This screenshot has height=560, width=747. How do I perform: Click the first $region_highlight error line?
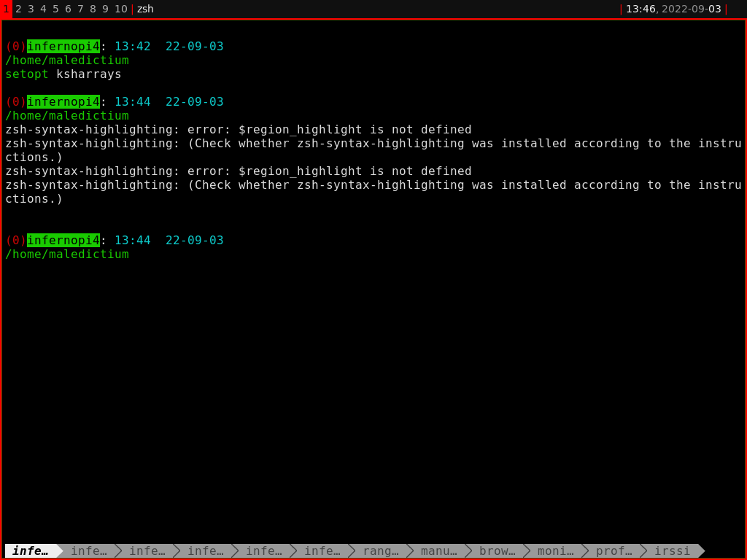click(x=239, y=130)
